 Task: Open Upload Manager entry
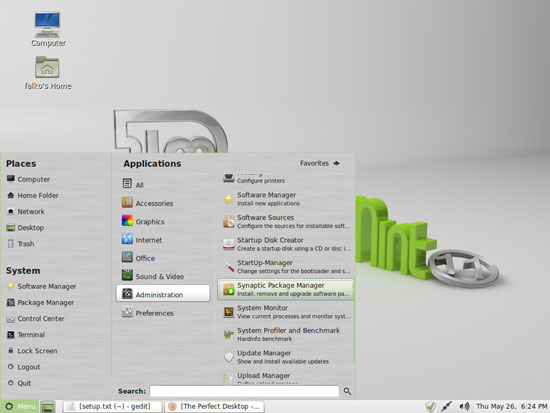point(286,378)
